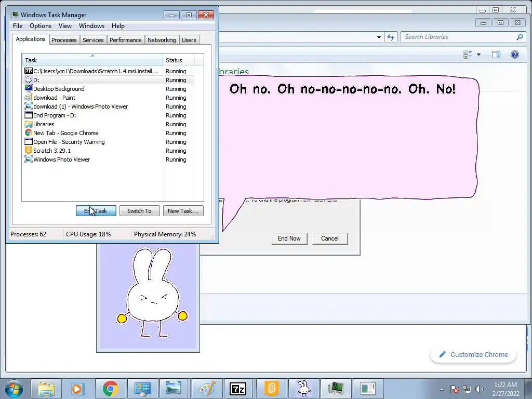This screenshot has width=532, height=399.
Task: Open the Help menu in Task Manager
Action: pyautogui.click(x=118, y=26)
